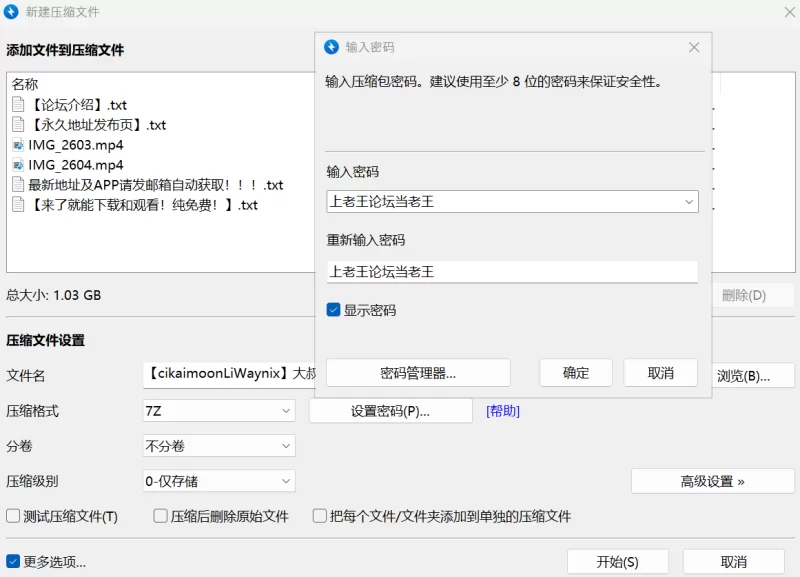Click the app logo in password dialog title

332,47
